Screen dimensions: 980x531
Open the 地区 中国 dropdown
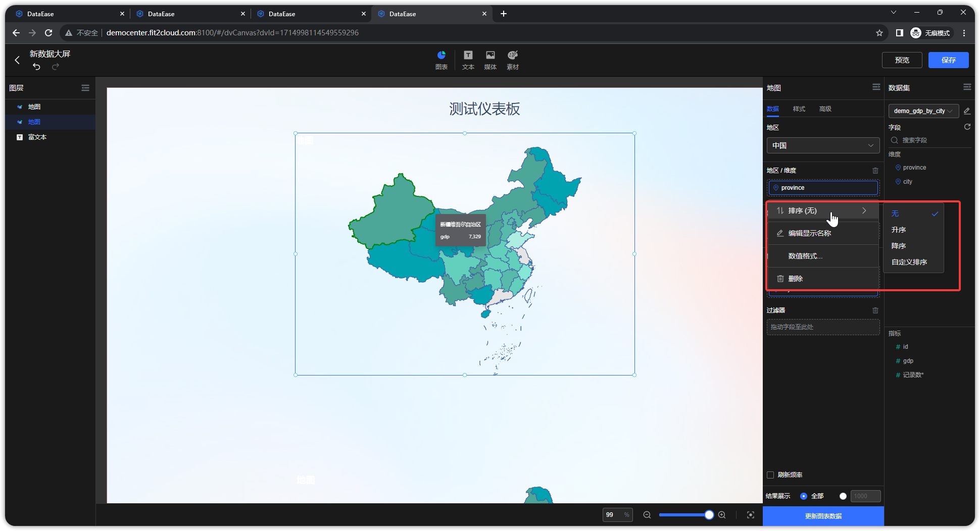(x=823, y=145)
